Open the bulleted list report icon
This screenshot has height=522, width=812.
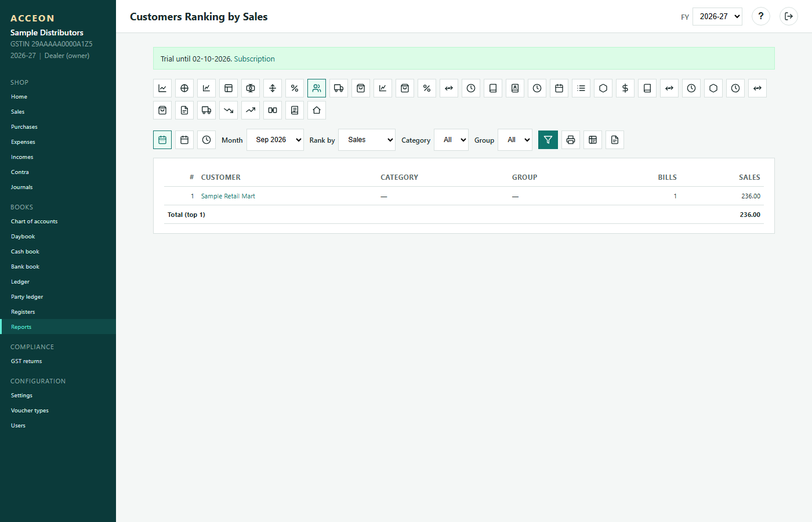click(581, 88)
